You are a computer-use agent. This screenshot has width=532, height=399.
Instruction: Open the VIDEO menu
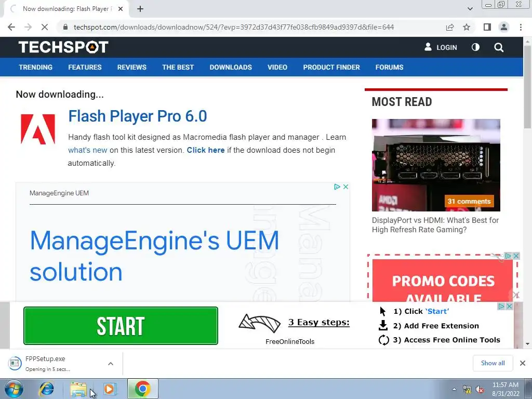click(x=277, y=67)
